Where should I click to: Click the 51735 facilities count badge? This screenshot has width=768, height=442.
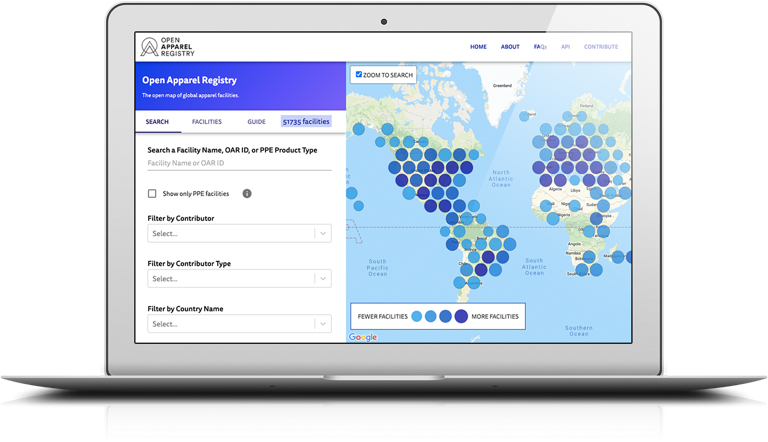(x=306, y=122)
